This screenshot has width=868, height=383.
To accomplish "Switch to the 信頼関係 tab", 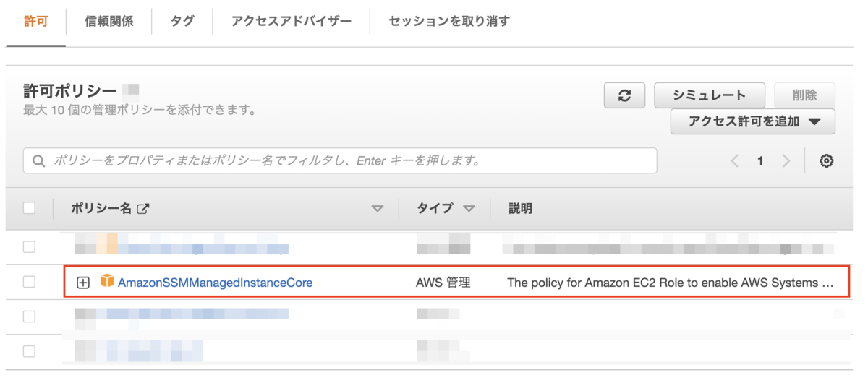I will tap(109, 22).
